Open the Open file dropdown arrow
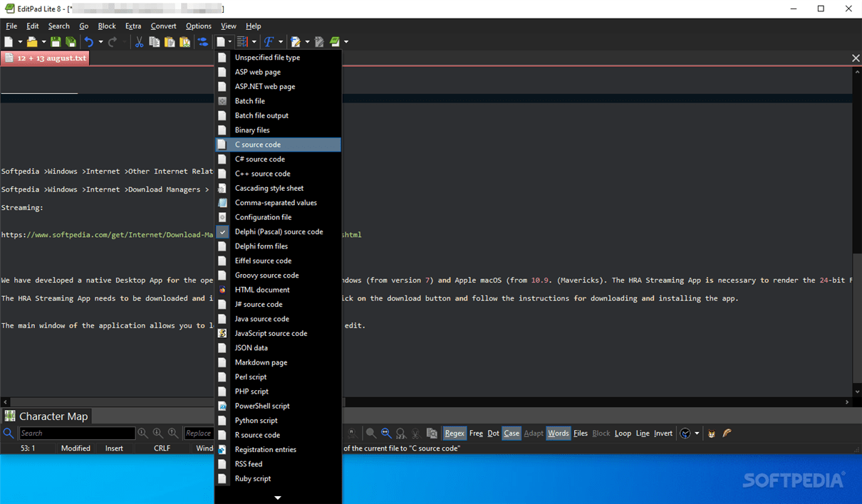This screenshot has height=504, width=862. pyautogui.click(x=43, y=41)
